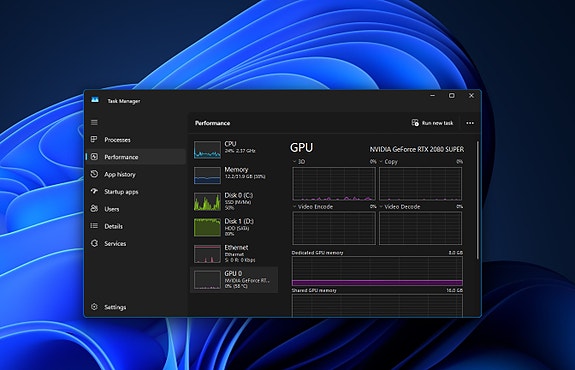Click the Run new task button
The width and height of the screenshot is (575, 370).
[x=432, y=123]
